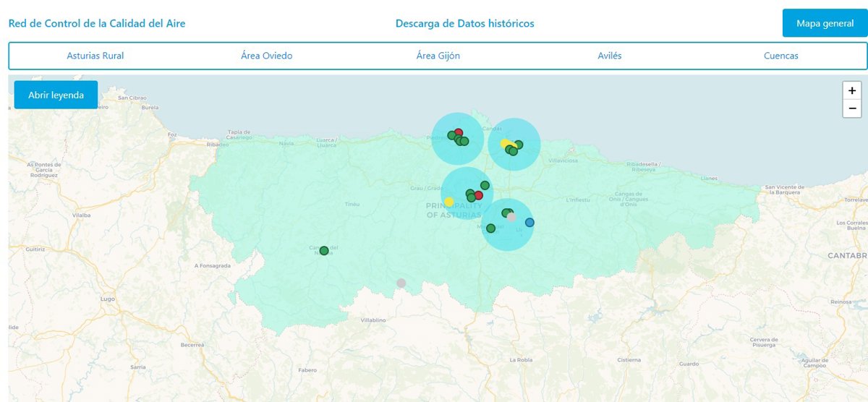The image size is (868, 402).
Task: Select red marker in Avilés cluster
Action: point(459,133)
